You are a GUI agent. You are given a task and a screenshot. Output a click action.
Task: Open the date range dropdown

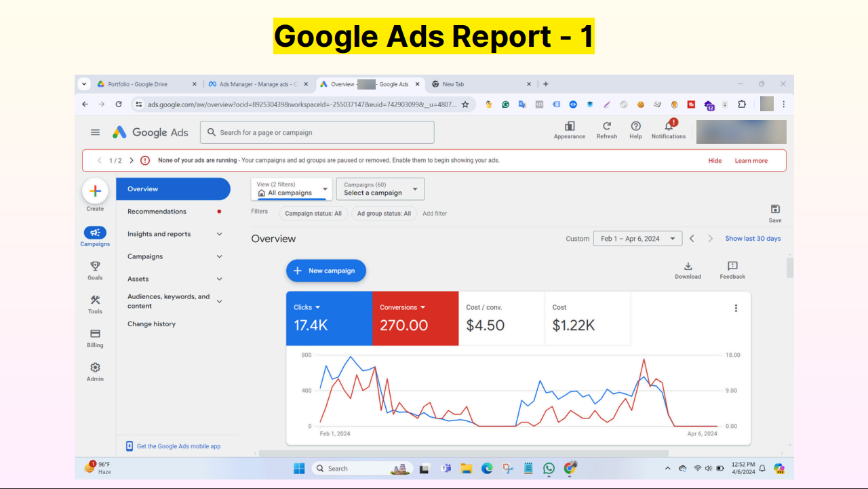click(637, 239)
